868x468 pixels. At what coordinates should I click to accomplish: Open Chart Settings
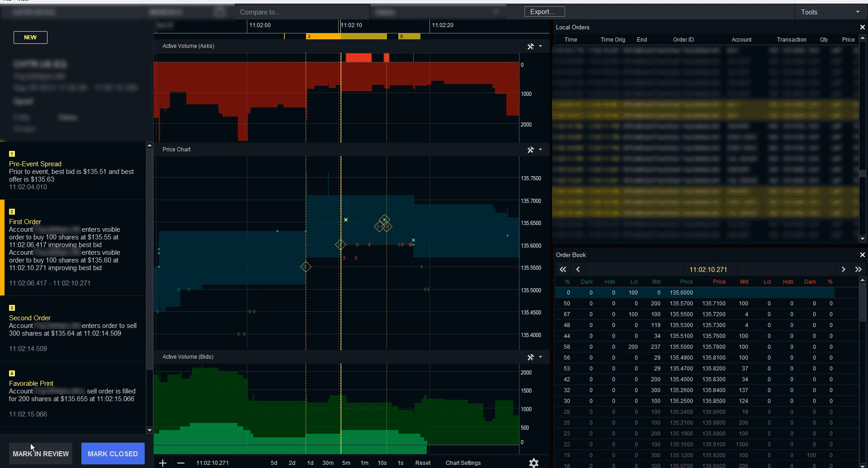click(463, 463)
